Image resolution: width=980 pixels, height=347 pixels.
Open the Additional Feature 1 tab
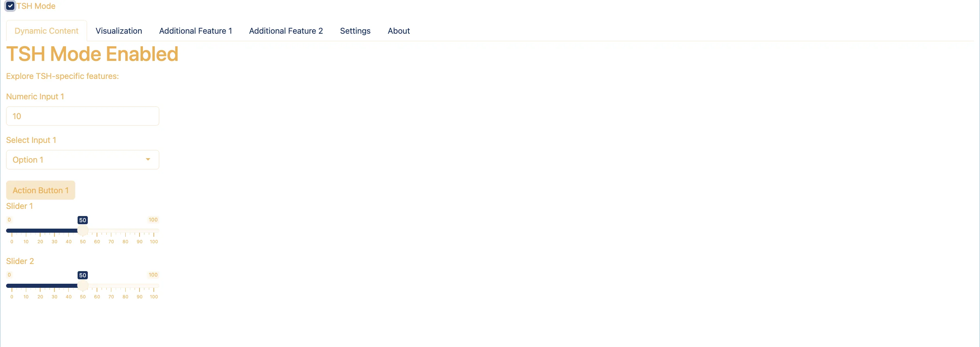(195, 31)
